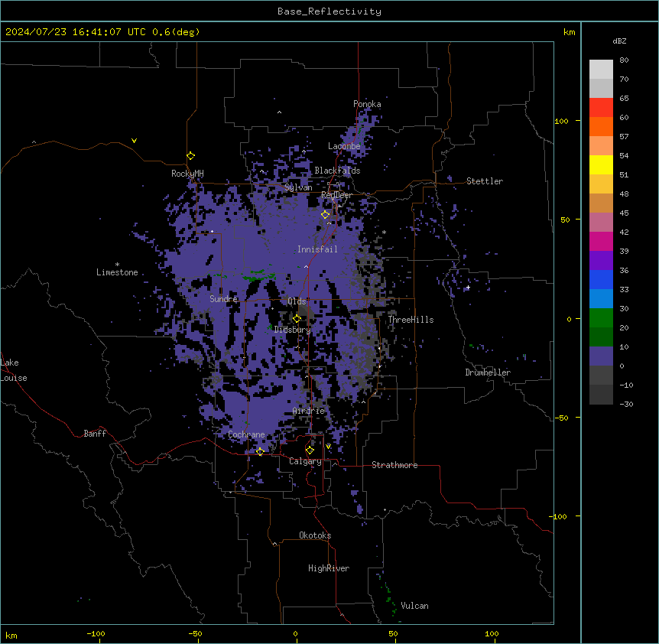The width and height of the screenshot is (659, 644).
Task: Click the Cochrane label
Action: click(x=246, y=434)
